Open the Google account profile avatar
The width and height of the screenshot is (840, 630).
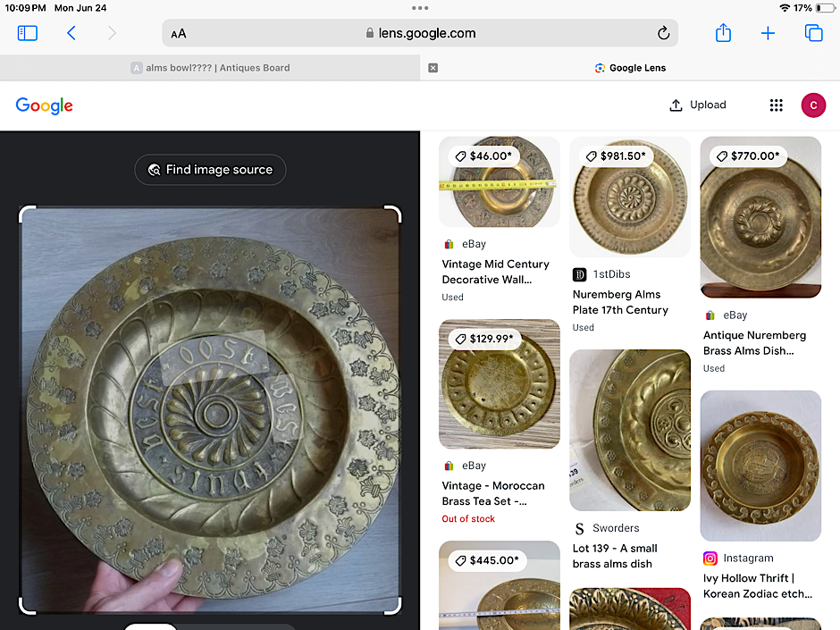point(813,105)
